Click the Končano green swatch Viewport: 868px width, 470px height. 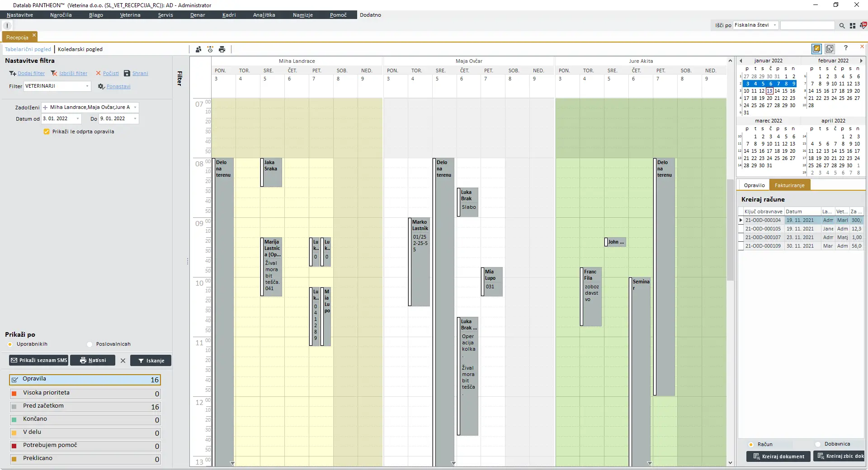point(14,420)
